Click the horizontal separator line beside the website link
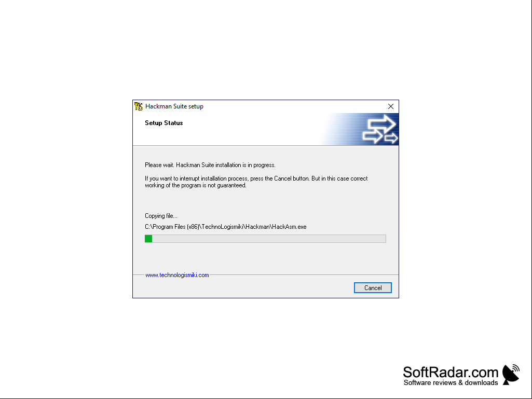 304,275
